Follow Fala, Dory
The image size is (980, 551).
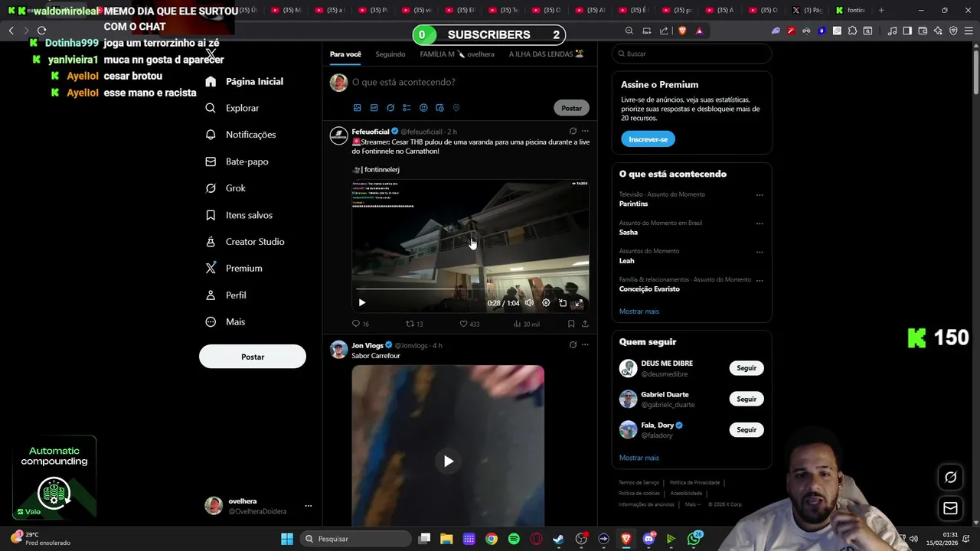(746, 429)
